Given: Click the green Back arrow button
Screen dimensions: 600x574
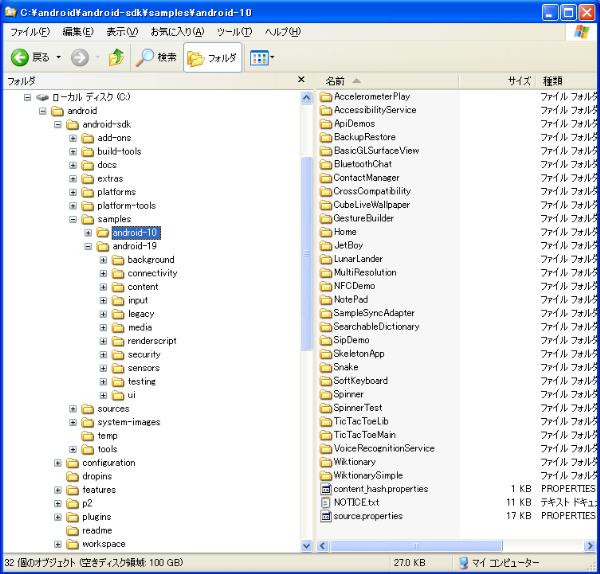Looking at the screenshot, I should [x=20, y=57].
